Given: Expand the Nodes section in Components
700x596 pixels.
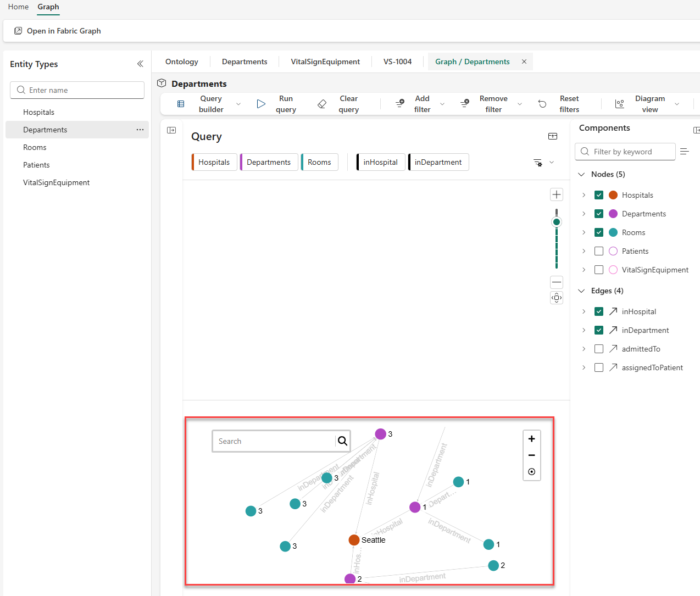Looking at the screenshot, I should [x=581, y=174].
